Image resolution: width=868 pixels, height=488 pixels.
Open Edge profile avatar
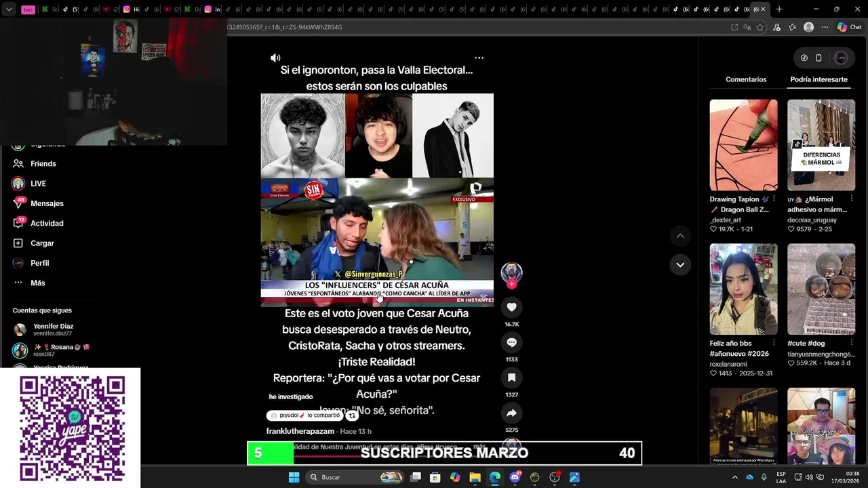[808, 27]
